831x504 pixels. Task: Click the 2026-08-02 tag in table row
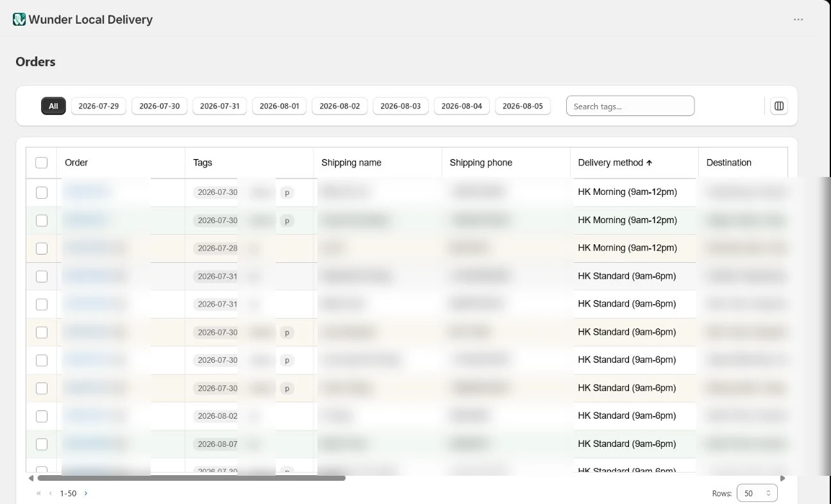(x=217, y=416)
